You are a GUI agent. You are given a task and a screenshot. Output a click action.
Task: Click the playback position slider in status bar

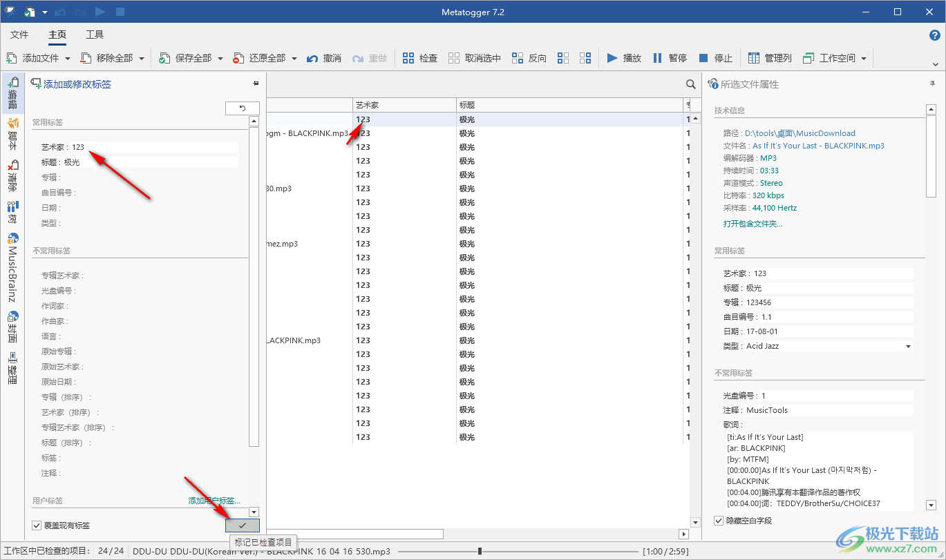[480, 551]
